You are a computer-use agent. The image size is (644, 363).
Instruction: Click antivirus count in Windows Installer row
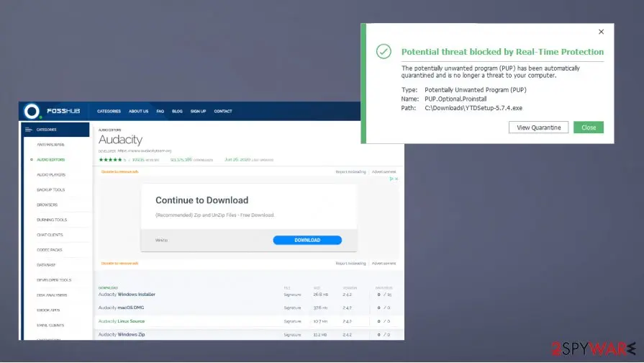point(384,295)
